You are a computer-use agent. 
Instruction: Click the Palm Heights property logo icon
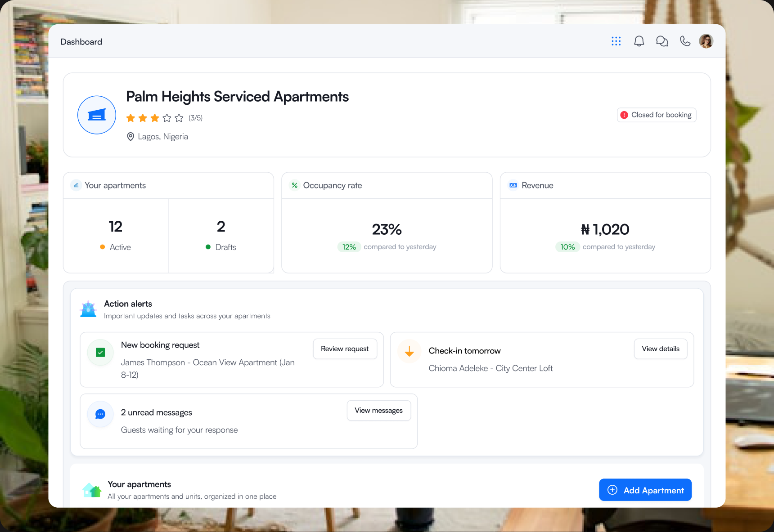(97, 115)
